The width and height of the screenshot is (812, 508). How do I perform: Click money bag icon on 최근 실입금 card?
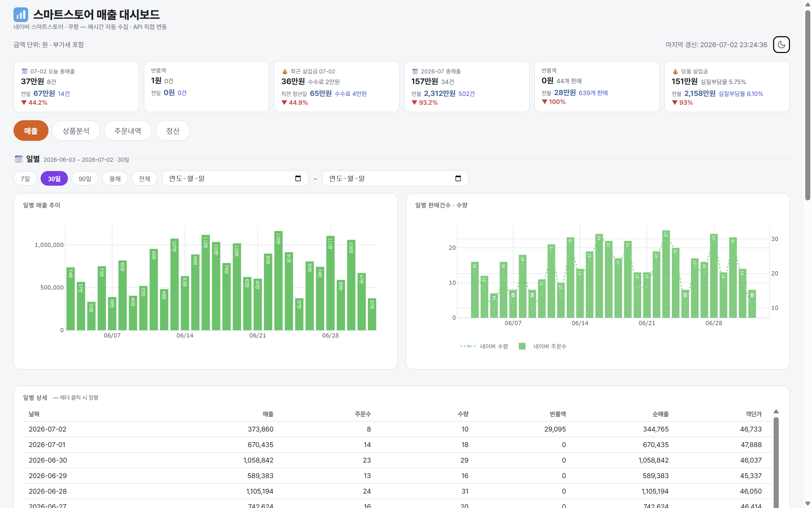click(285, 71)
